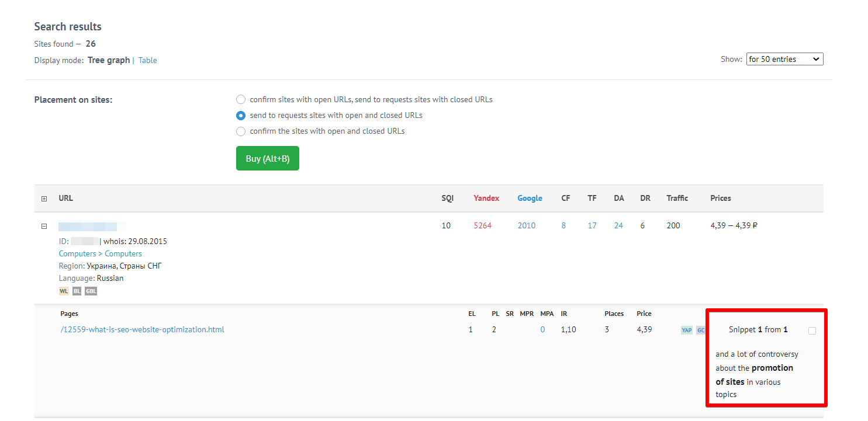The height and width of the screenshot is (421, 868).
Task: Click the MPR column header in pages table
Action: (527, 314)
